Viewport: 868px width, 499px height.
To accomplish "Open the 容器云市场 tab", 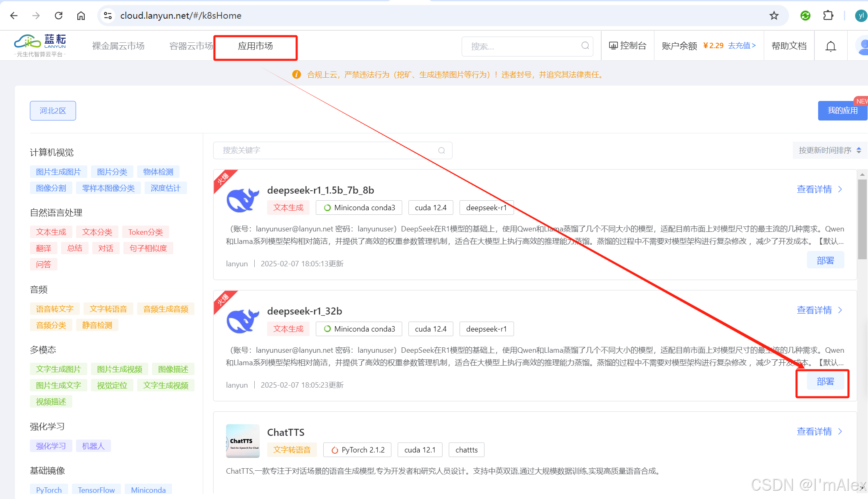I will click(x=191, y=46).
